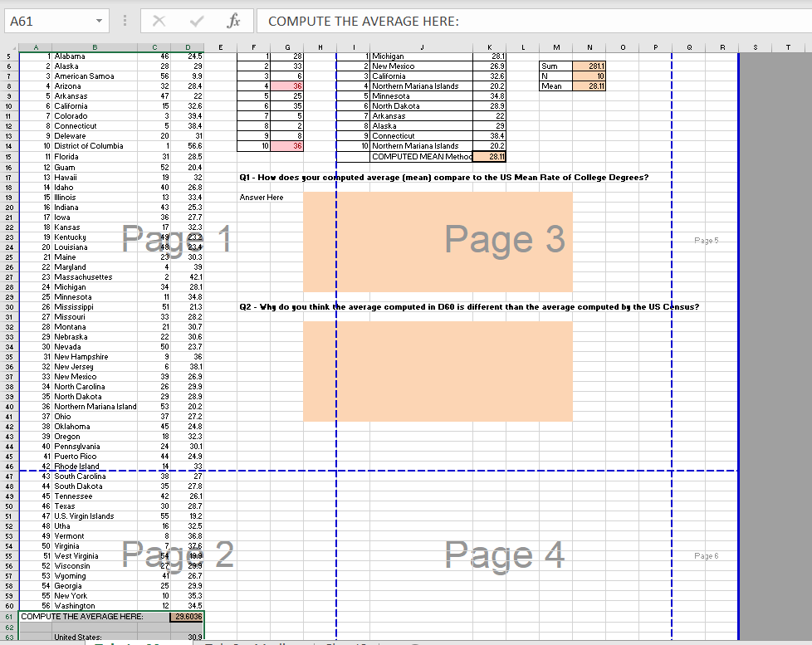The height and width of the screenshot is (645, 812).
Task: Click the pink cell 36 in row 14
Action: pos(287,146)
